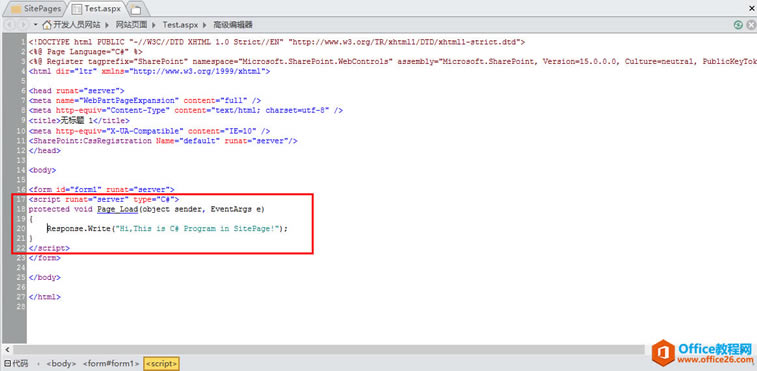Click the WebPartPageExpansion meta line
This screenshot has width=757, height=371.
[145, 100]
